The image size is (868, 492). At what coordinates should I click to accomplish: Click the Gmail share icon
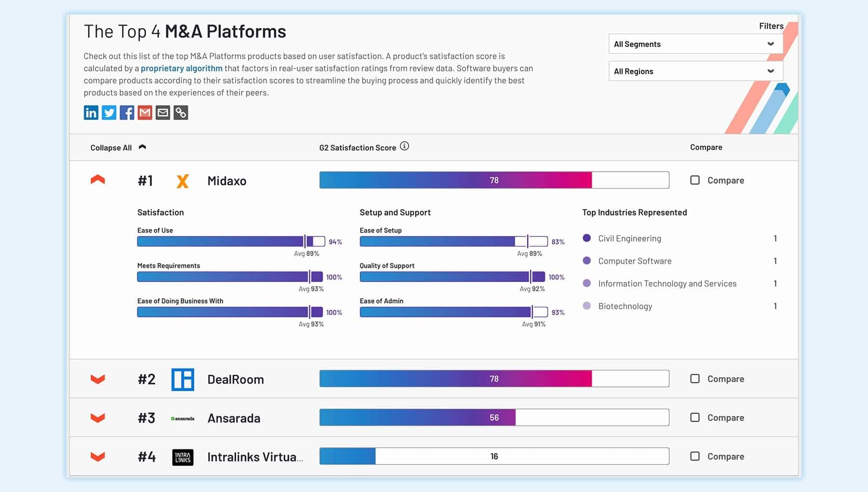tap(145, 113)
